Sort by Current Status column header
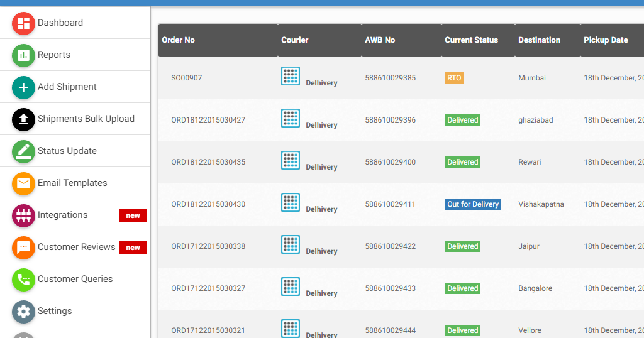This screenshot has width=644, height=338. [x=471, y=40]
